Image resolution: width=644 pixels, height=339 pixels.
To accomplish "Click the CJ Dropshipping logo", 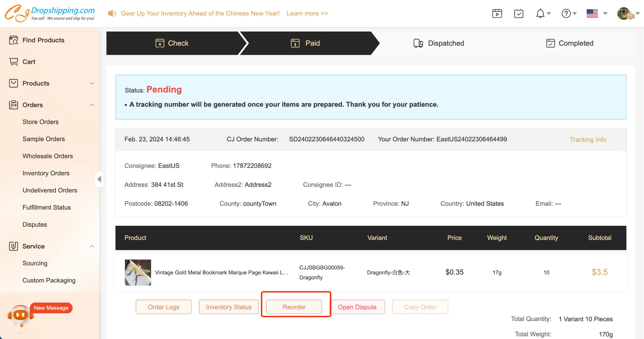I will point(50,14).
